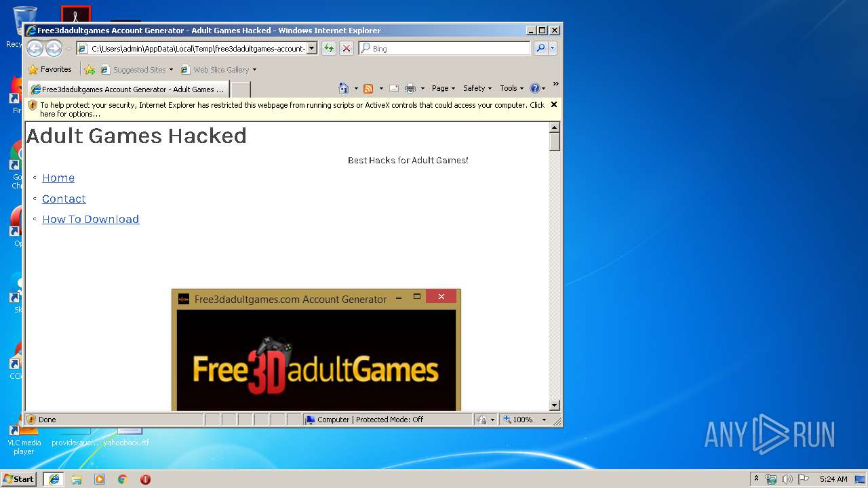Viewport: 868px width, 488px height.
Task: Go to the Home page icon
Action: point(344,88)
